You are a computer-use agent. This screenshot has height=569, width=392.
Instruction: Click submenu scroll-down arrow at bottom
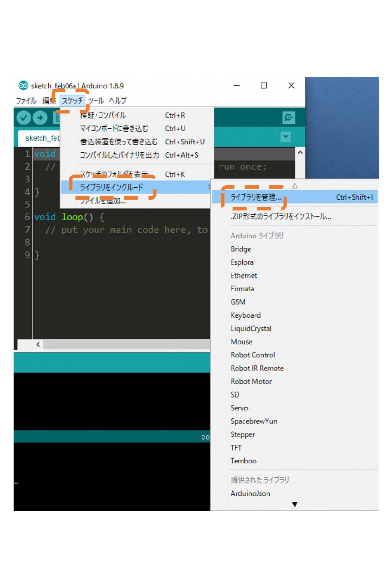[295, 504]
